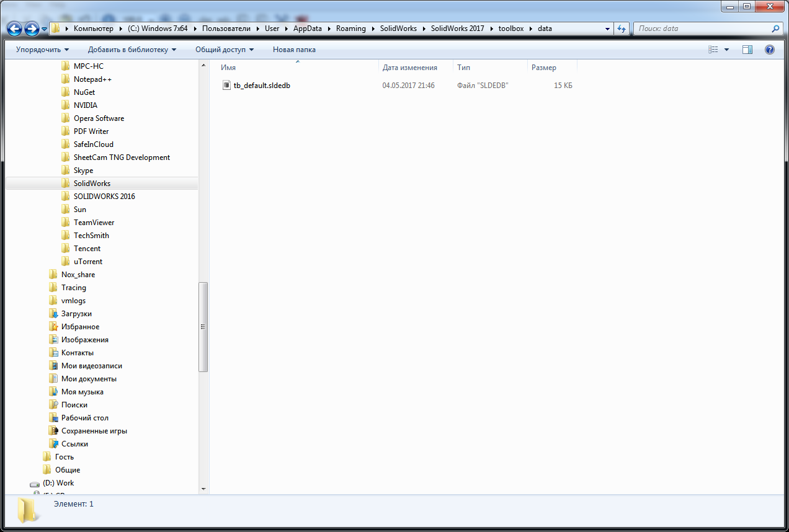Click the Help question mark icon
This screenshot has height=532, width=789.
pyautogui.click(x=769, y=49)
